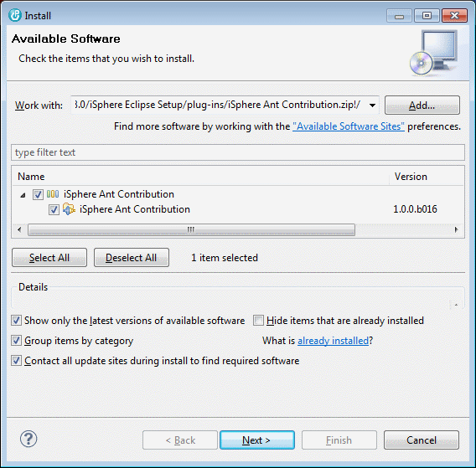Click the Select All button
The height and width of the screenshot is (468, 476).
[x=49, y=258]
